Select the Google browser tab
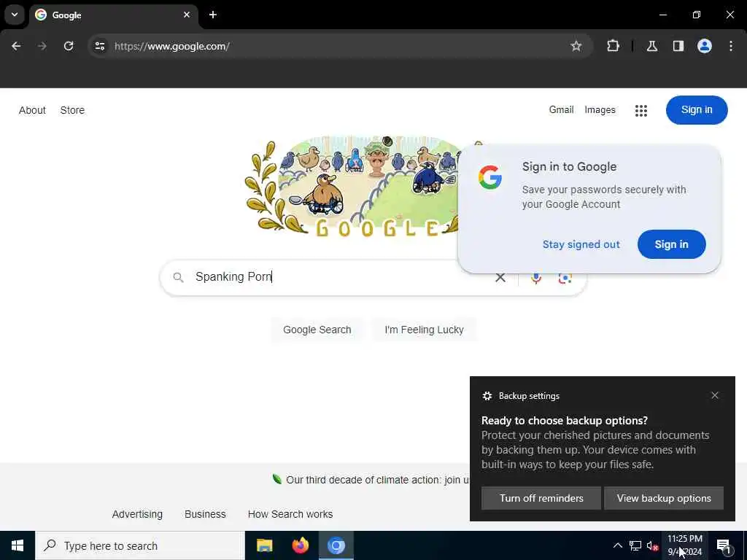Screen dimensions: 747x560 pos(115,15)
